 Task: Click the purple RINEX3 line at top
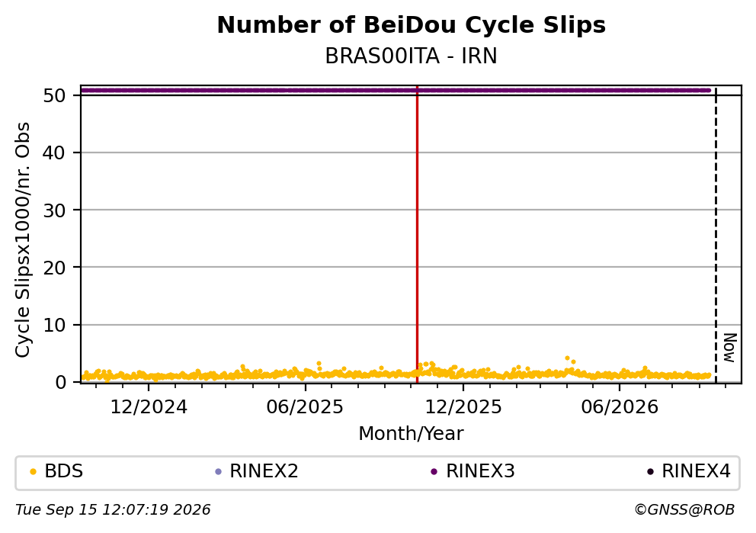click(x=396, y=90)
